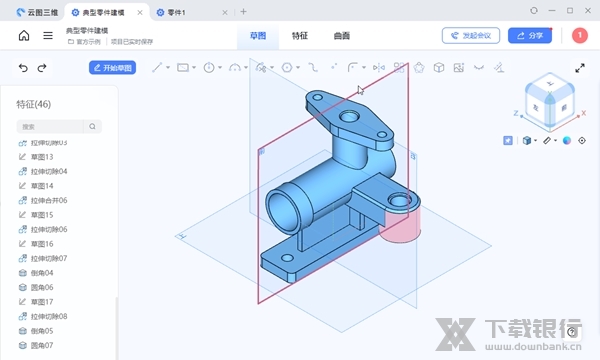Select the Rectangle sketch tool
The width and height of the screenshot is (600, 360).
(183, 68)
